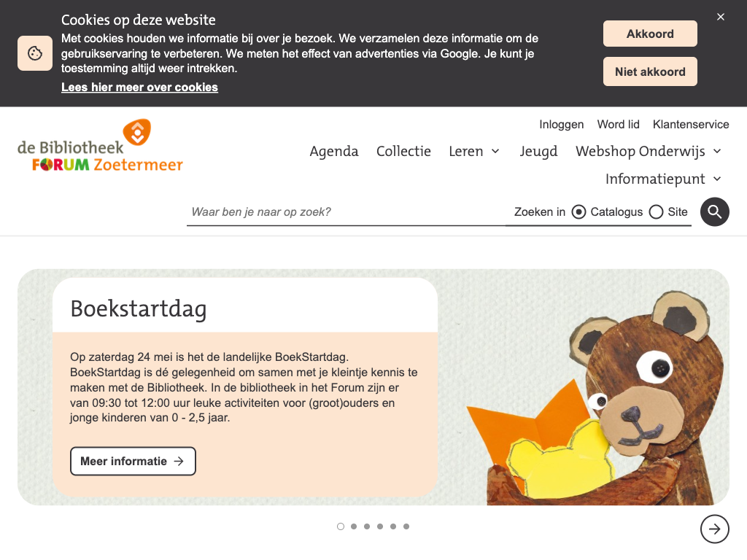Click the search field Waar ben je naar op zoek
Image resolution: width=747 pixels, height=560 pixels.
click(x=346, y=212)
